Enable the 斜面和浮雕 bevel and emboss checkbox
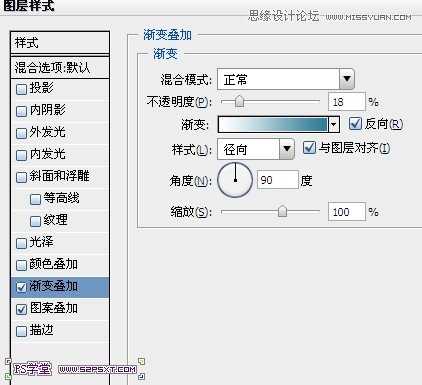Image resolution: width=422 pixels, height=385 pixels. coord(21,177)
